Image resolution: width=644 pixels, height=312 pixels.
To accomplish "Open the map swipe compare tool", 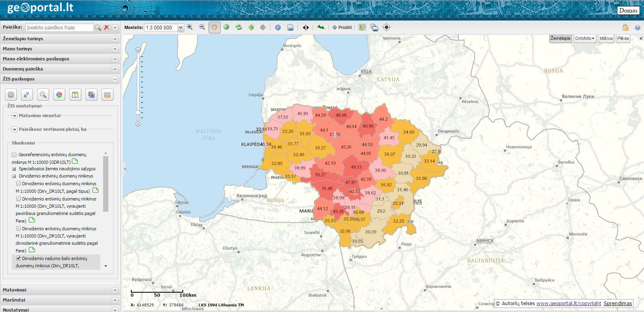I will coord(306,27).
